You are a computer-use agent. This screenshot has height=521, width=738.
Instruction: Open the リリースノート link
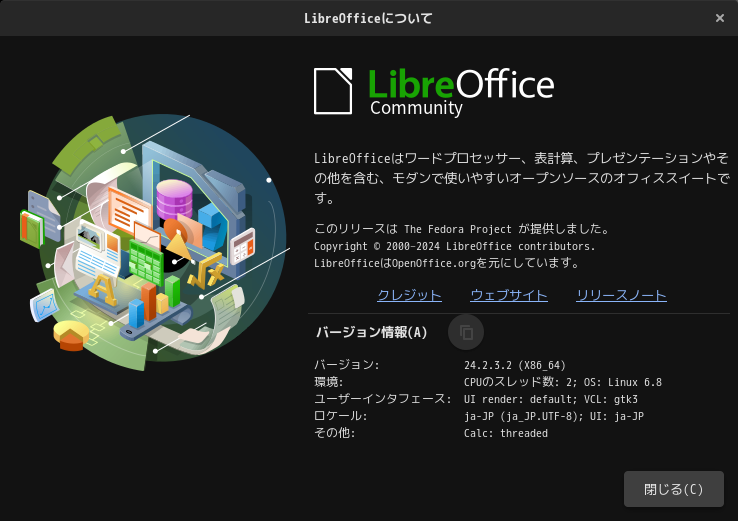621,295
